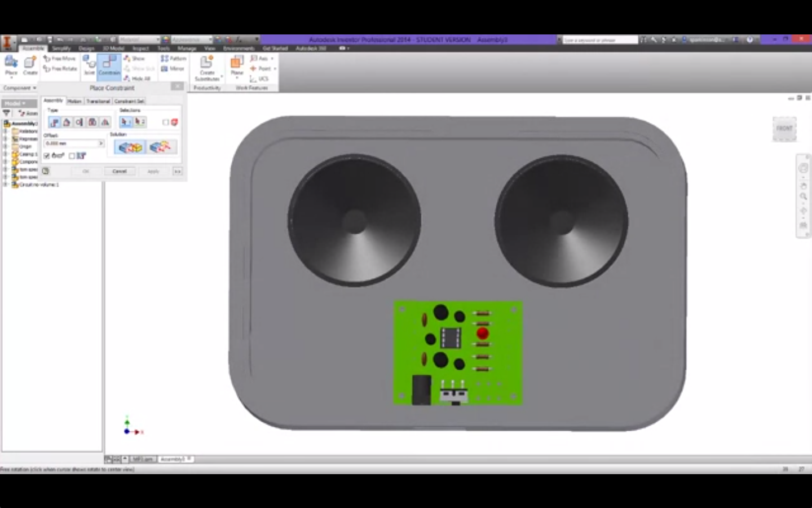Switch to the Motion tab
The image size is (812, 508).
tap(74, 101)
